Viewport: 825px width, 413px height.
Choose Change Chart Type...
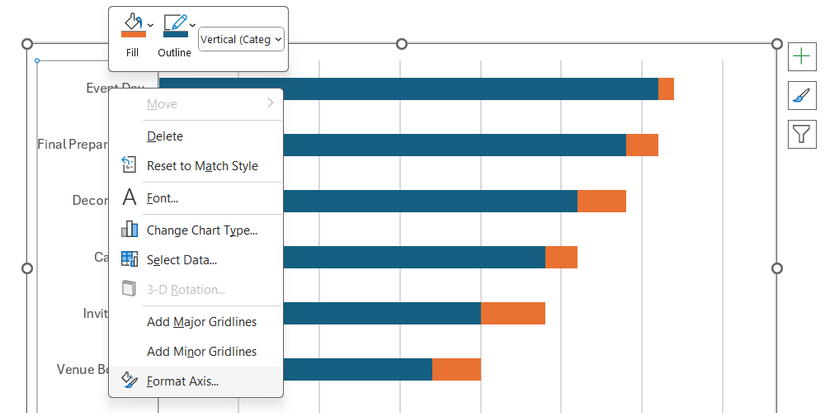202,230
